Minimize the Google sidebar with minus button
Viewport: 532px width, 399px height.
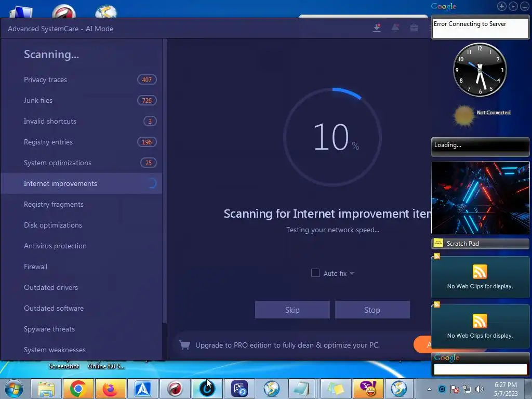pyautogui.click(x=524, y=6)
